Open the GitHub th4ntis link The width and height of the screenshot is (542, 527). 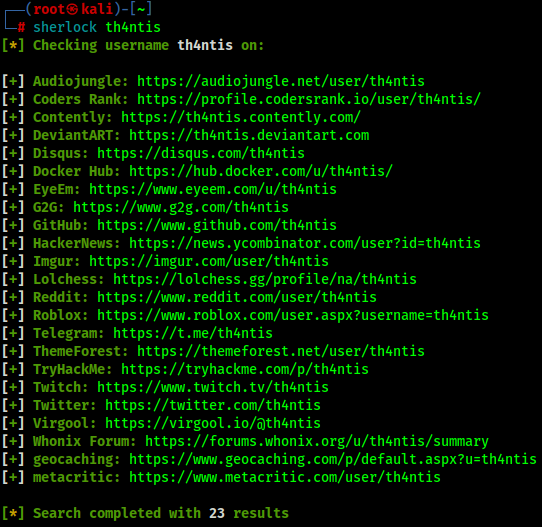[x=217, y=225]
